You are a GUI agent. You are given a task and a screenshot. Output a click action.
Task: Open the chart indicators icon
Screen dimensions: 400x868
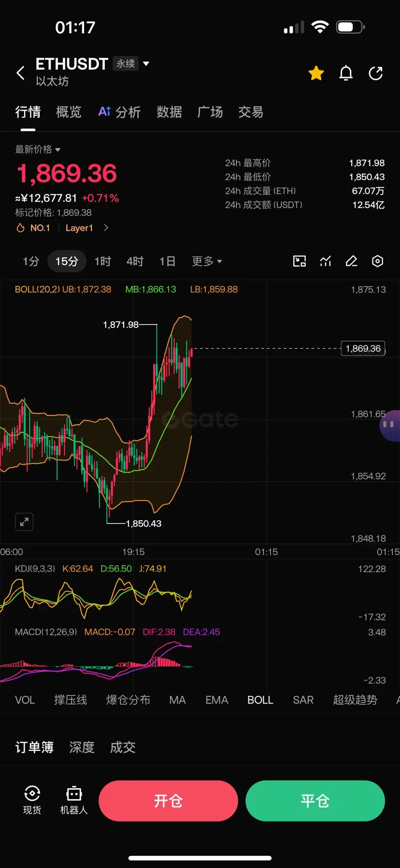326,262
